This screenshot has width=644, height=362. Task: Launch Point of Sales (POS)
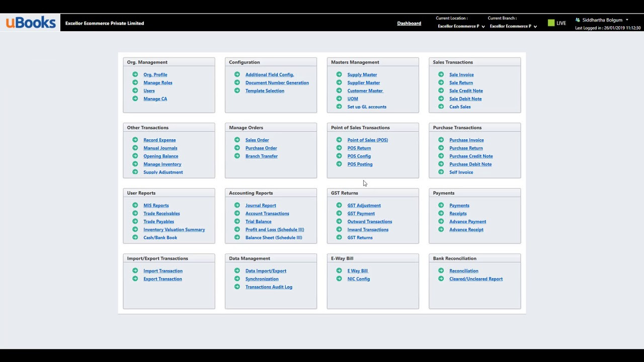coord(368,140)
